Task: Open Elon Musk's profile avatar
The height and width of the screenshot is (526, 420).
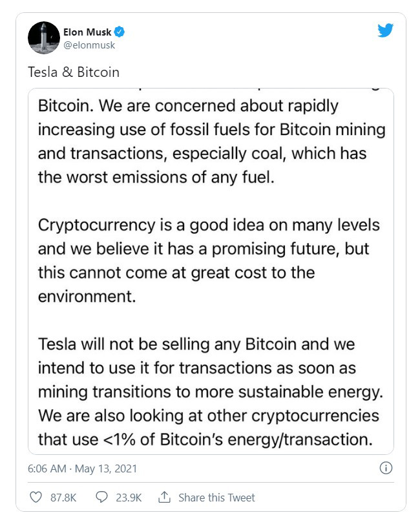Action: tap(44, 37)
